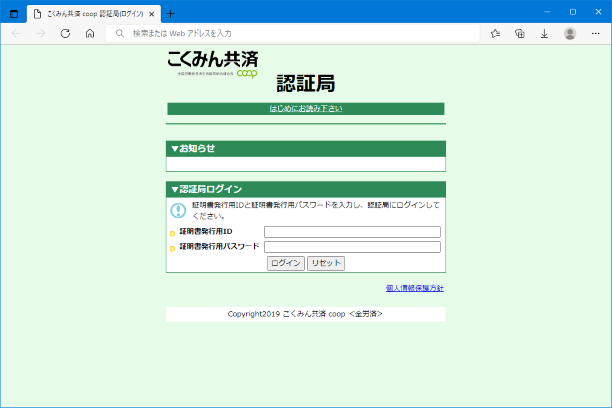Open the downloads arrow icon
This screenshot has height=408, width=612.
pos(544,34)
